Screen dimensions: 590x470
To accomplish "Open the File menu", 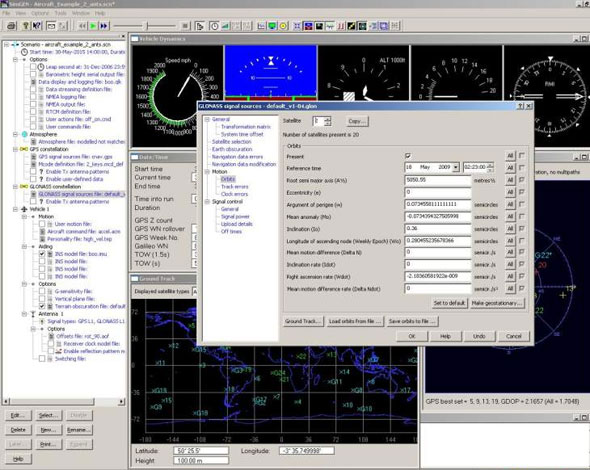I will point(6,13).
